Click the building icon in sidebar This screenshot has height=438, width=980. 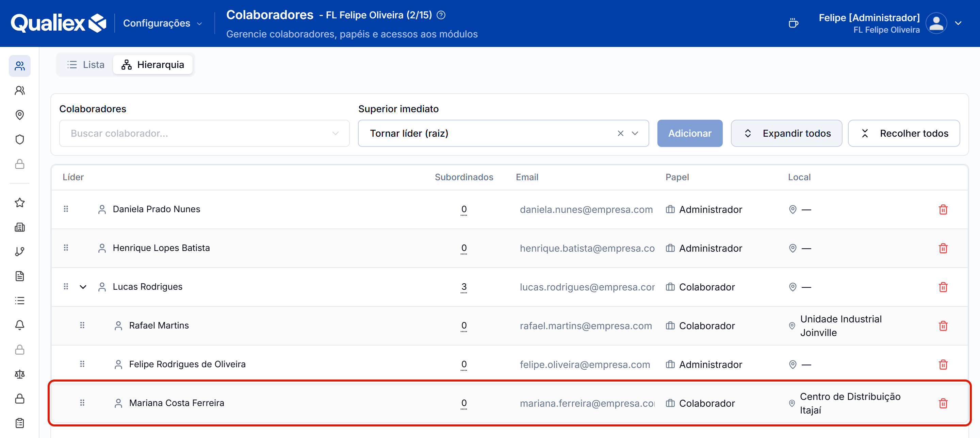click(20, 228)
